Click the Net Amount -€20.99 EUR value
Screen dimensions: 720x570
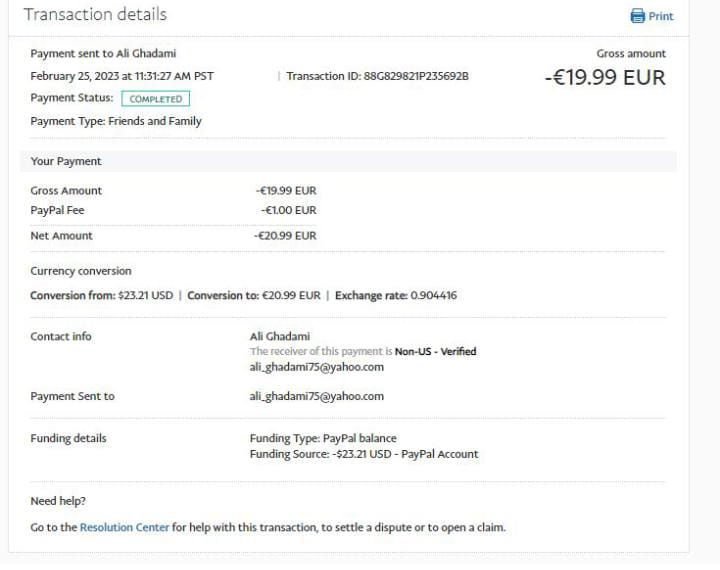285,236
